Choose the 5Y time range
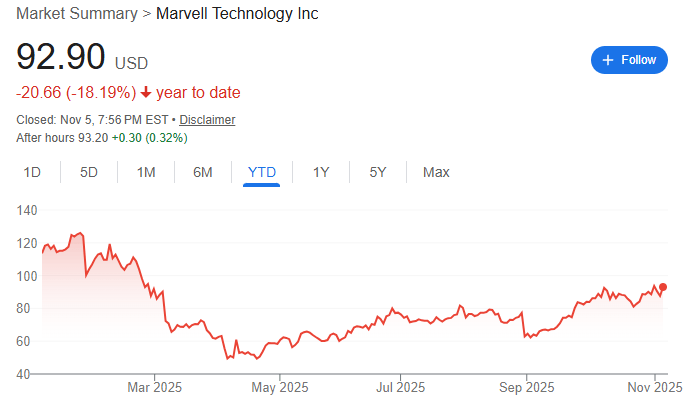Viewport: 698px width, 408px height. point(377,172)
